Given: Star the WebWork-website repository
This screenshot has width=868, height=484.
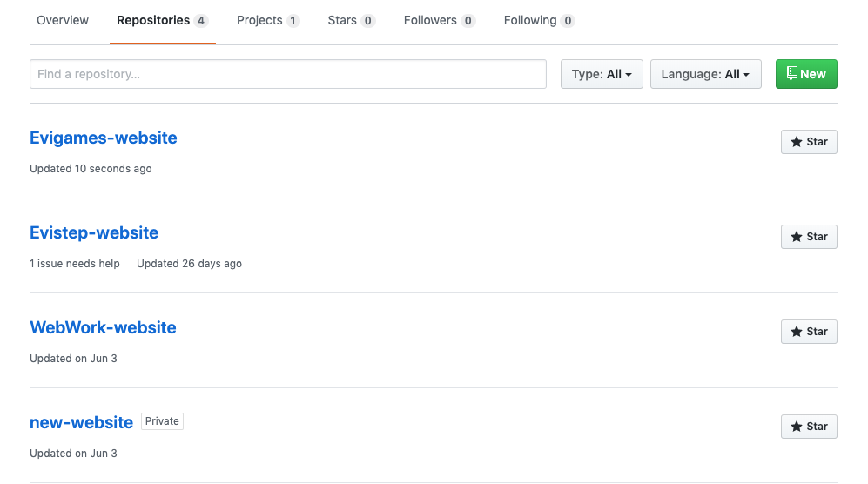Looking at the screenshot, I should coord(810,332).
